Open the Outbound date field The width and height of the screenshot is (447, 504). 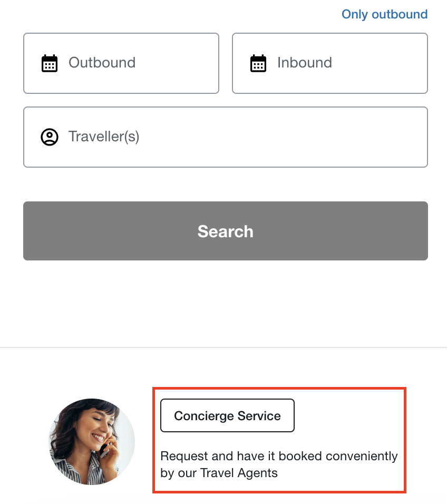tap(121, 63)
